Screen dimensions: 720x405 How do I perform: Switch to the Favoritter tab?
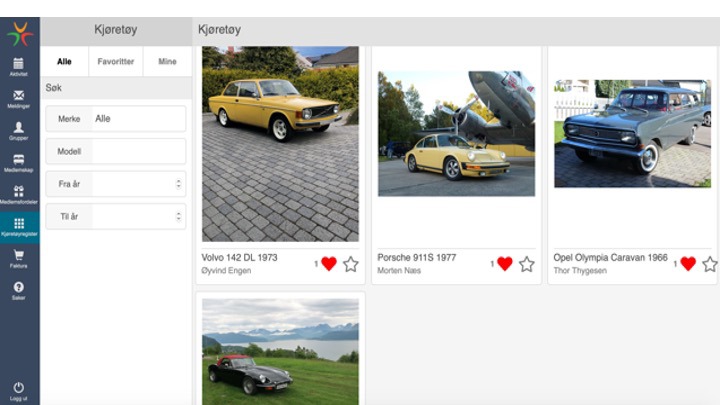(117, 62)
